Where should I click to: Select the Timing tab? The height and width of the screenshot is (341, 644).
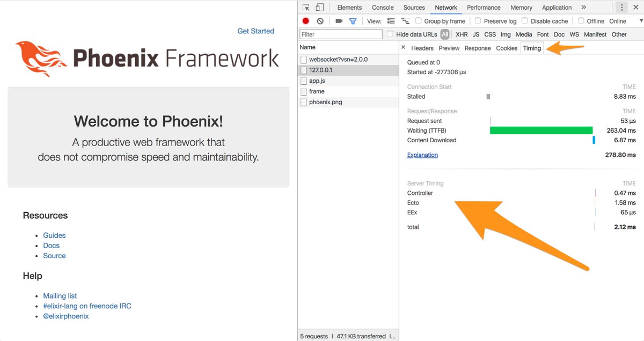pos(532,48)
